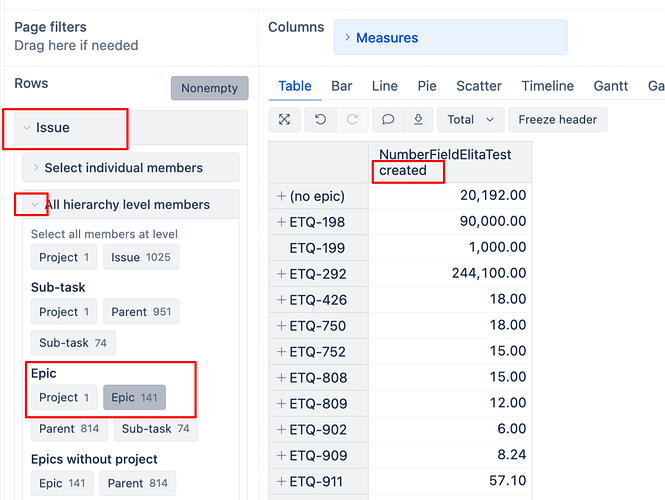Screen dimensions: 665x500
Task: Click the Freeze header button
Action: (x=557, y=120)
